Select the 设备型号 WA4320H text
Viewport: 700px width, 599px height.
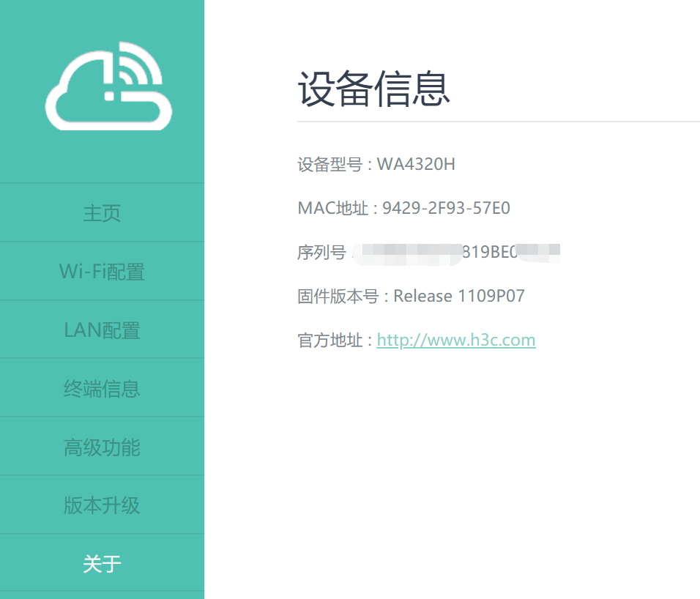[376, 164]
